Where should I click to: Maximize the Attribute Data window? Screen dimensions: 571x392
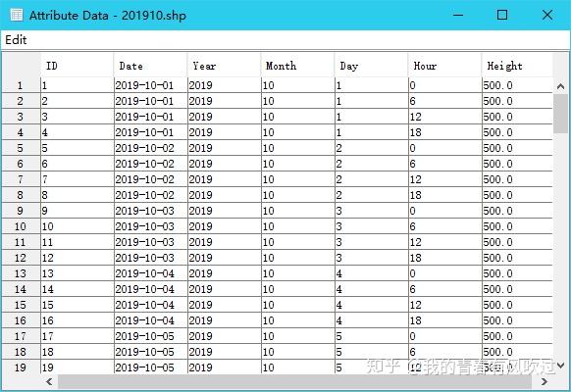502,15
